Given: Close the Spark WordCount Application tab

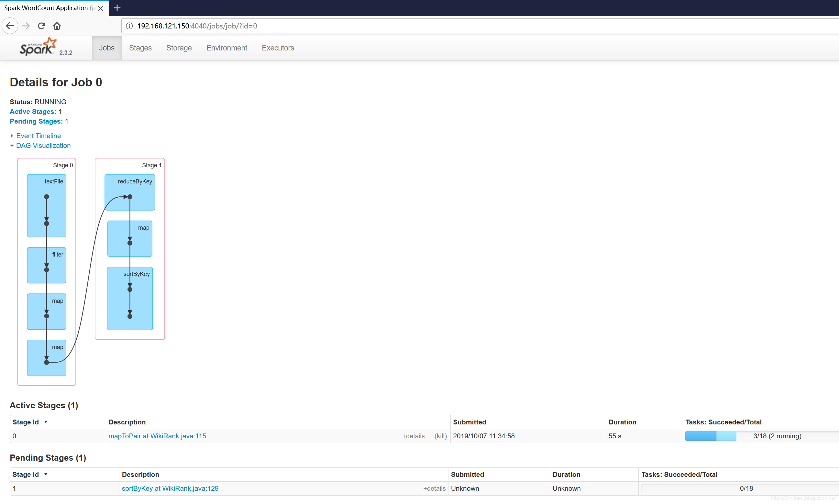Looking at the screenshot, I should [x=101, y=8].
